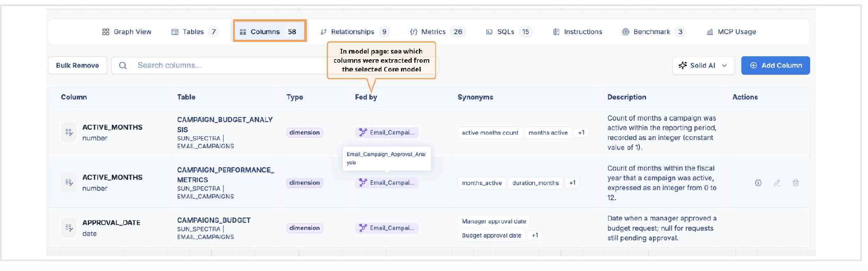Click the info icon in Actions column
Screen dimensions: 868x271
(758, 183)
